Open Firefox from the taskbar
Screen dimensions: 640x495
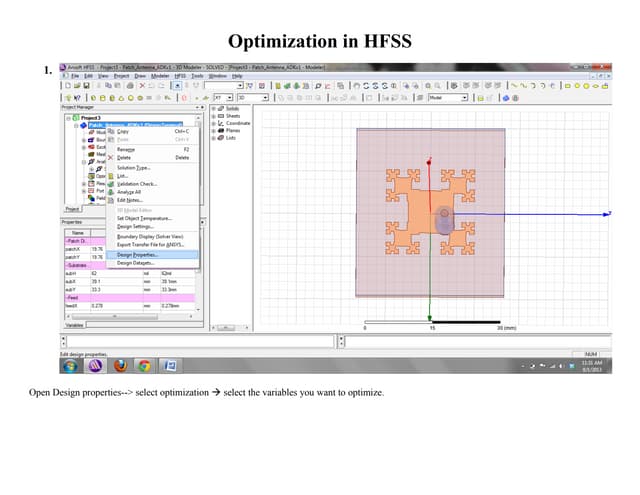[x=121, y=366]
